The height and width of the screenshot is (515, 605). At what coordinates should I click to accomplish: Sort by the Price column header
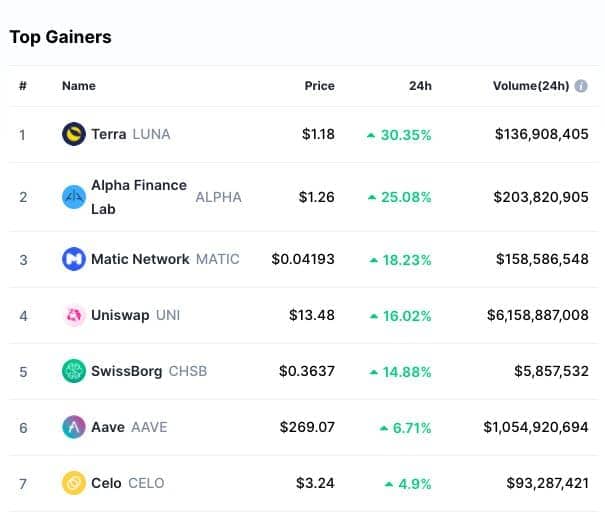[x=319, y=86]
